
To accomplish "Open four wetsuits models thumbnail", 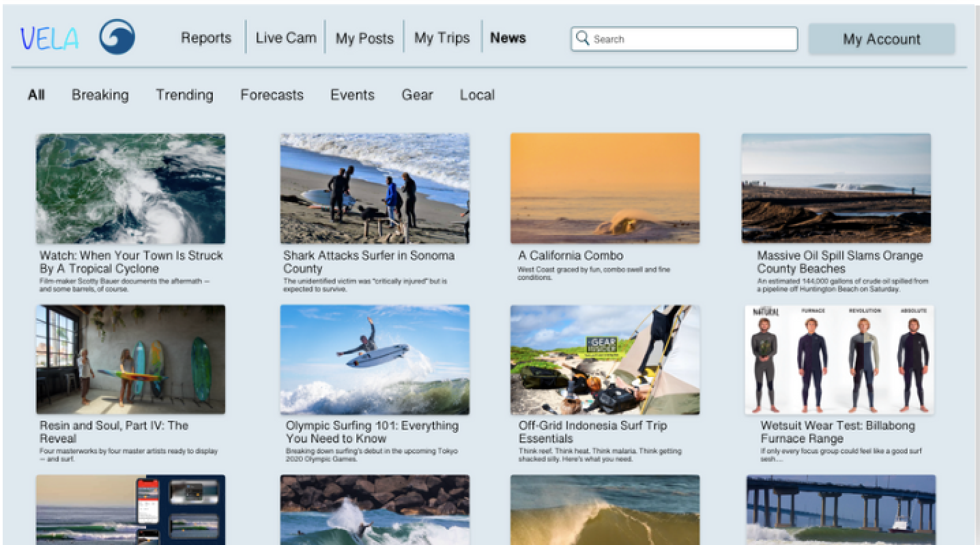I will pos(839,360).
